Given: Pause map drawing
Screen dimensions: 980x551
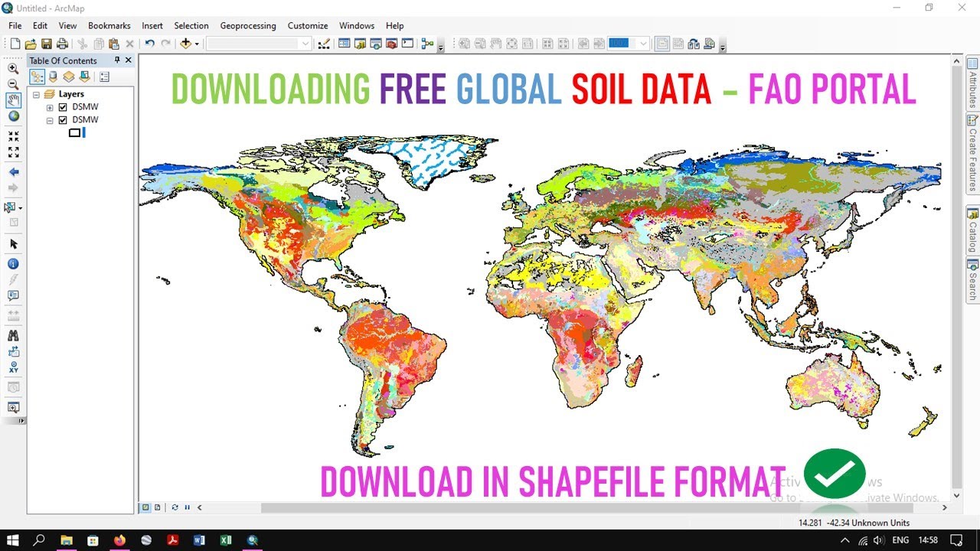Looking at the screenshot, I should coord(187,507).
